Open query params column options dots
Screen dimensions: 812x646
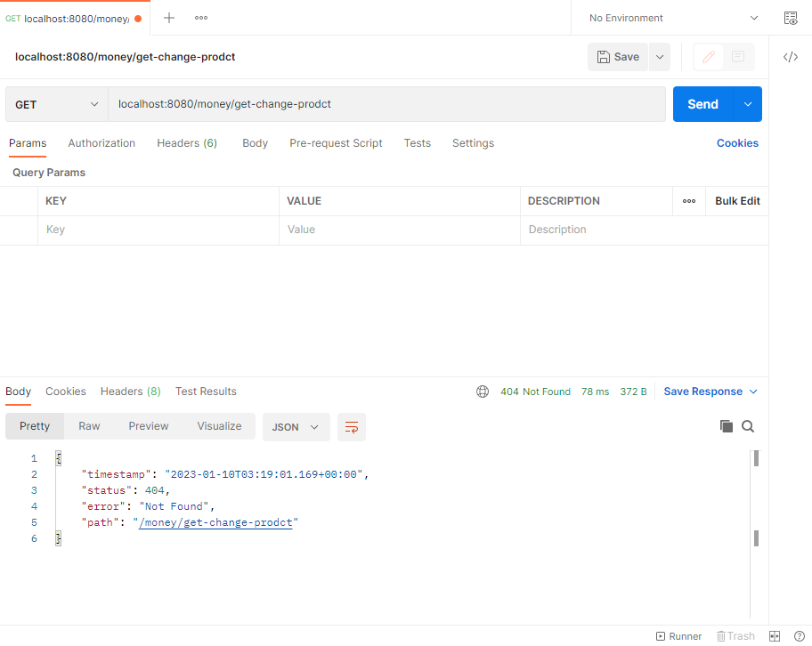point(689,201)
